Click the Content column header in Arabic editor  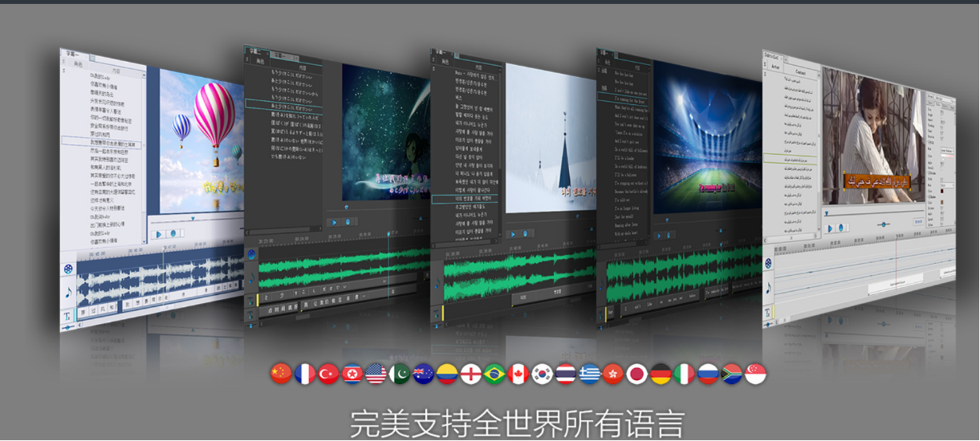tap(800, 72)
